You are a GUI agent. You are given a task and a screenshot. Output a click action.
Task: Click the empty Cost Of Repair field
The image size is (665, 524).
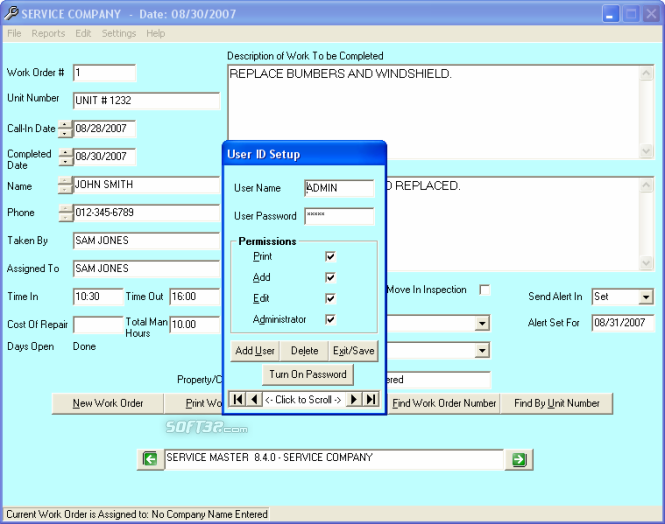click(x=98, y=325)
